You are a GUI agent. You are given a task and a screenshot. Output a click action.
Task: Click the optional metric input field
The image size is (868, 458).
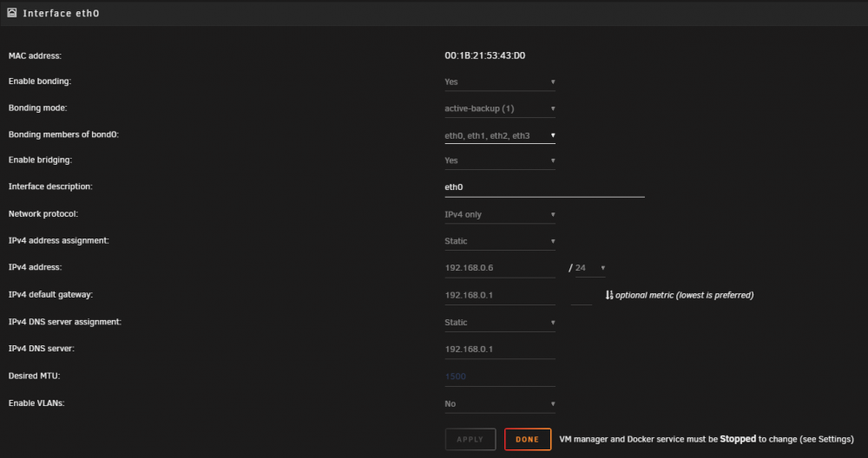point(582,296)
